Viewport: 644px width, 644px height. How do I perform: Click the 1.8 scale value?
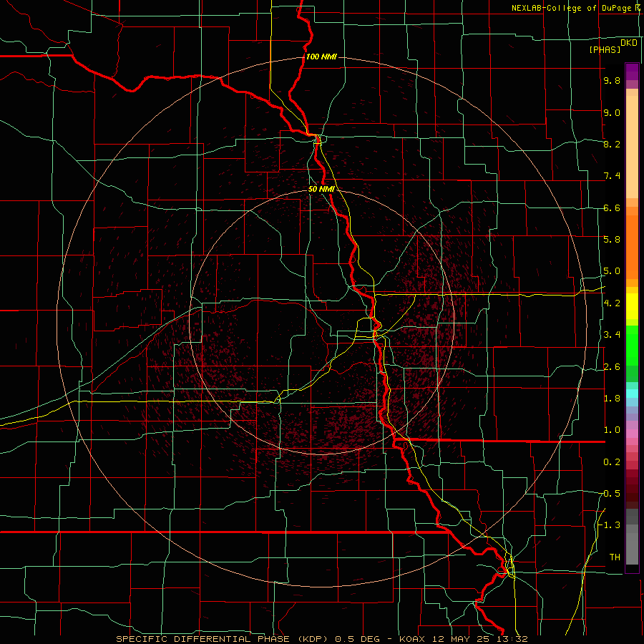click(612, 398)
